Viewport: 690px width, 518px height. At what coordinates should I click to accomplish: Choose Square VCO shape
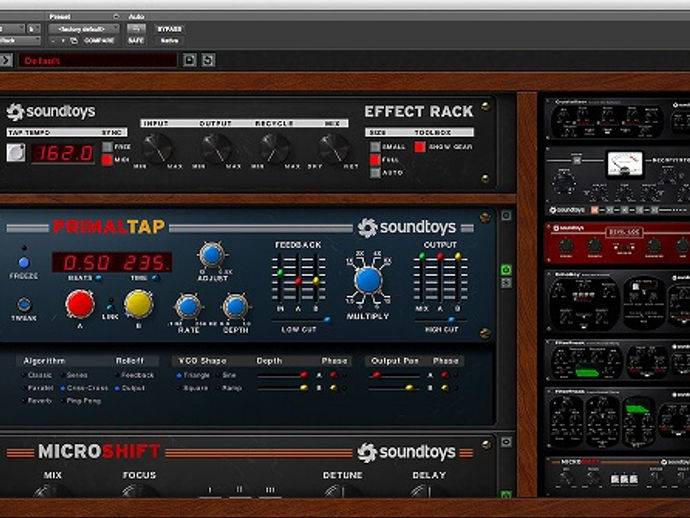point(192,388)
